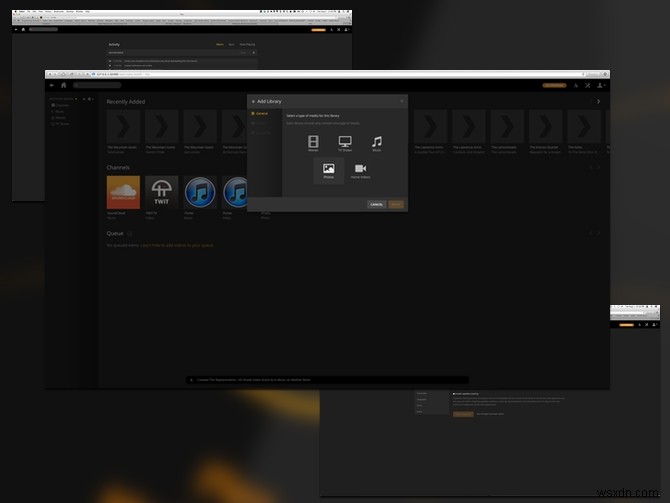Open the Alerts tab in Activity window
The height and width of the screenshot is (503, 670).
[220, 44]
